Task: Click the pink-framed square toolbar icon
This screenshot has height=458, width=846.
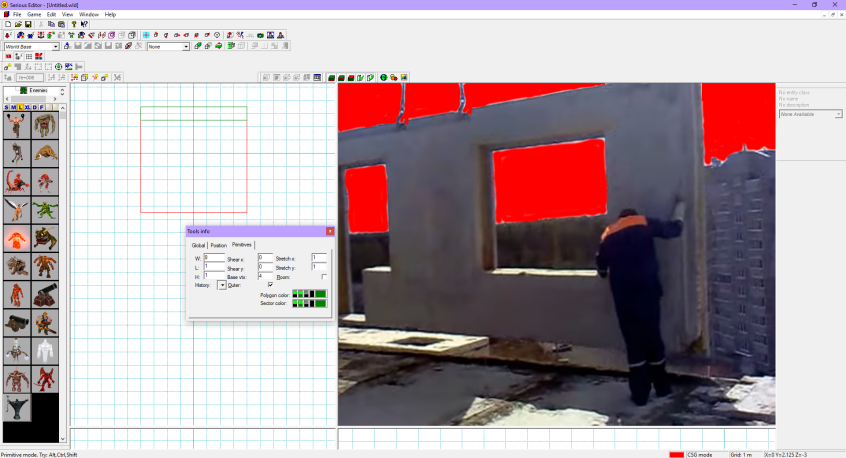Action: 111,35
